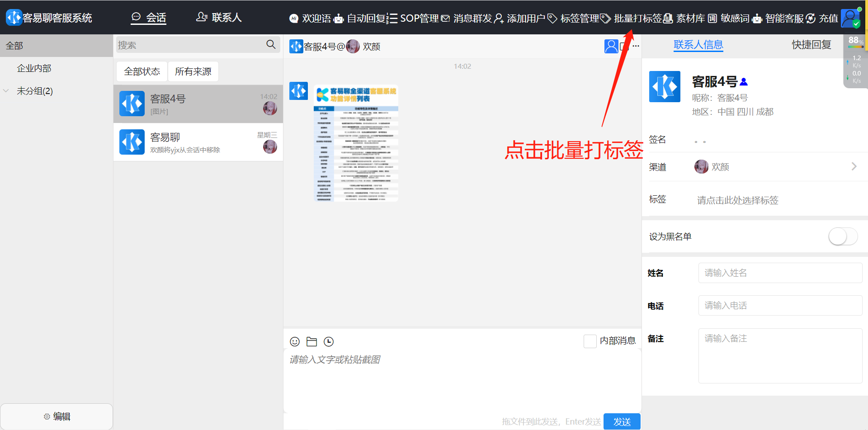Switch to the 联系人信息 tab
Screen dimensions: 868x430
(x=698, y=45)
